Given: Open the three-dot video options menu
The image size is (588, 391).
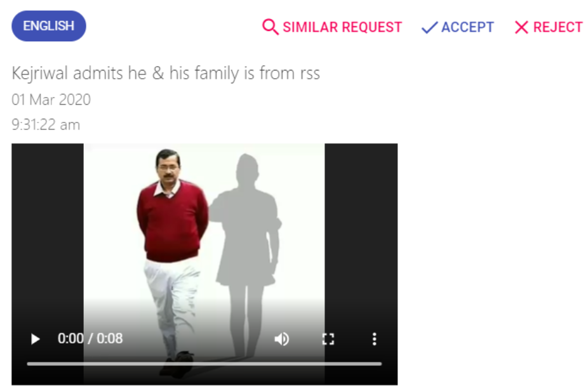Looking at the screenshot, I should tap(374, 339).
